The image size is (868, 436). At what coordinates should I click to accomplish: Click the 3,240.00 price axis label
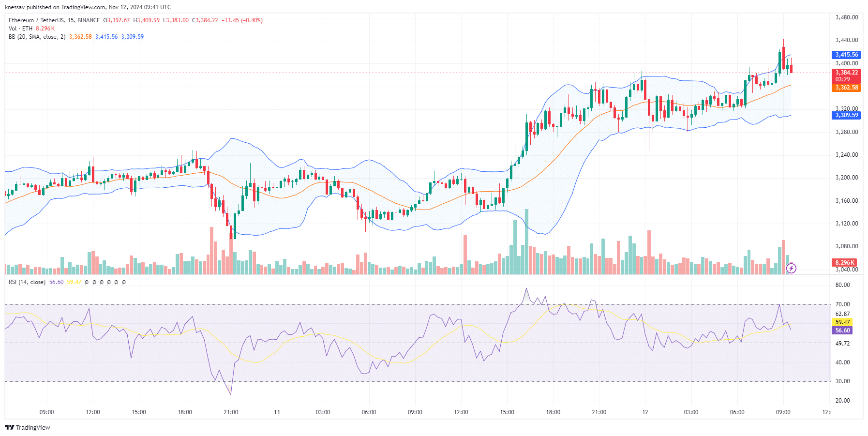847,155
